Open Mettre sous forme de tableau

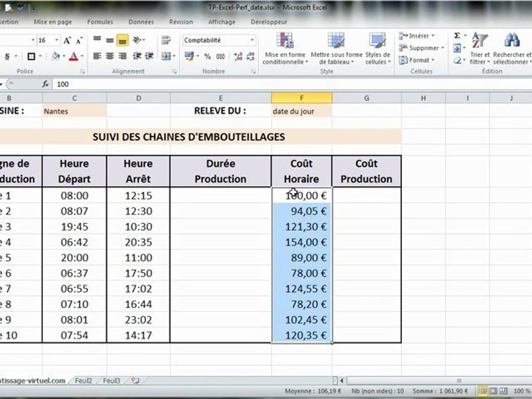pos(336,49)
